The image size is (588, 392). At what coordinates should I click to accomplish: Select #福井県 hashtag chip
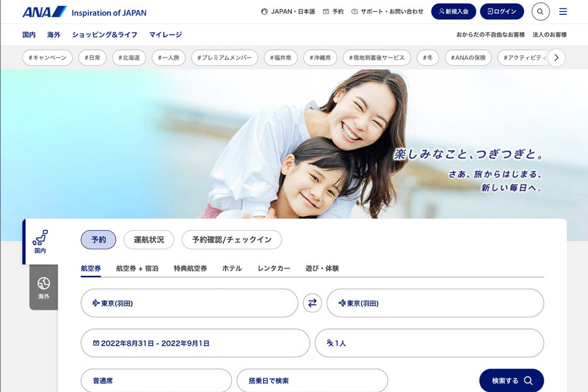280,57
